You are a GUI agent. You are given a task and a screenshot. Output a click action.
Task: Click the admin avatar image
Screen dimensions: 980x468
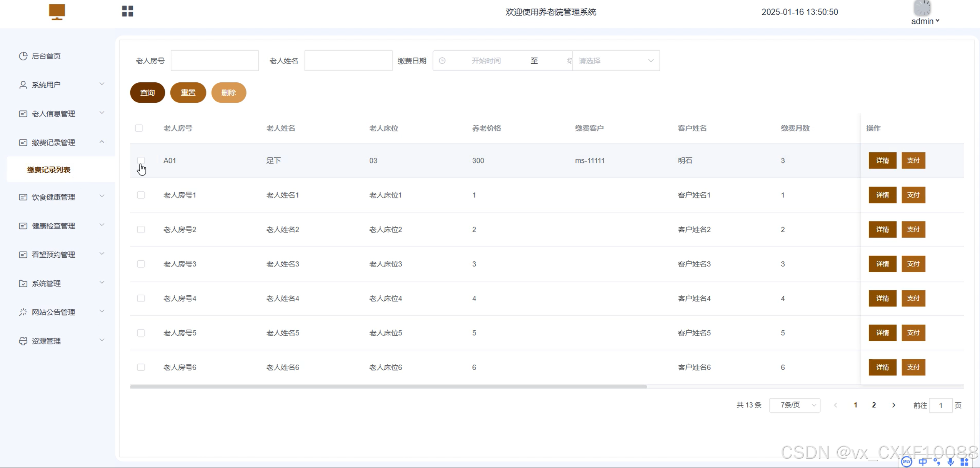click(922, 8)
